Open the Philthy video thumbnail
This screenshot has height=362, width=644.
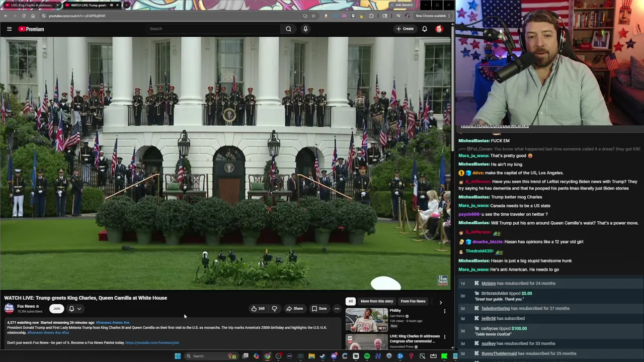(366, 320)
